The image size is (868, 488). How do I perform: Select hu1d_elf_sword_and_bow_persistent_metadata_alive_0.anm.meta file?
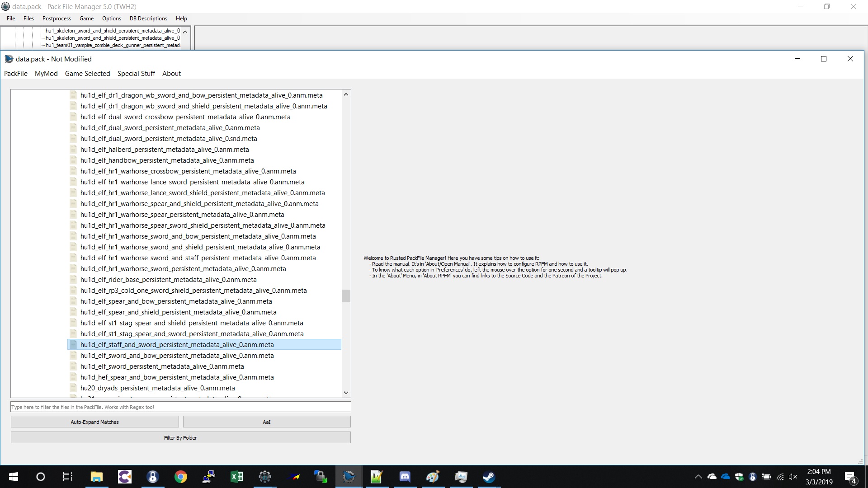pyautogui.click(x=177, y=356)
